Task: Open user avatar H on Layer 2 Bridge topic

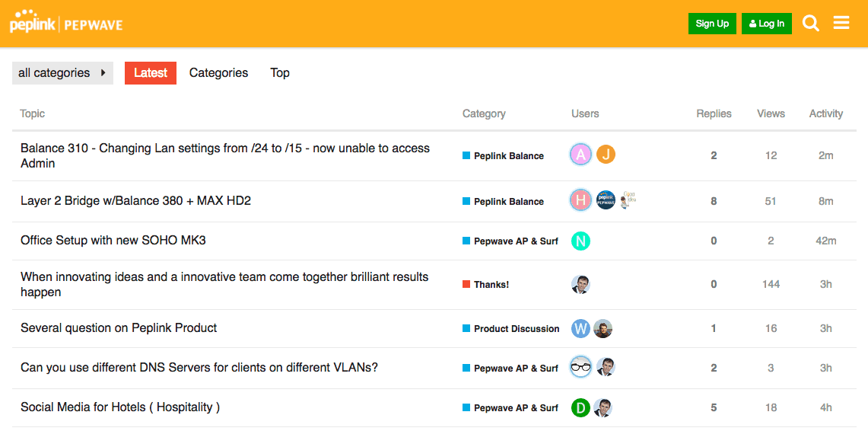Action: click(x=580, y=200)
